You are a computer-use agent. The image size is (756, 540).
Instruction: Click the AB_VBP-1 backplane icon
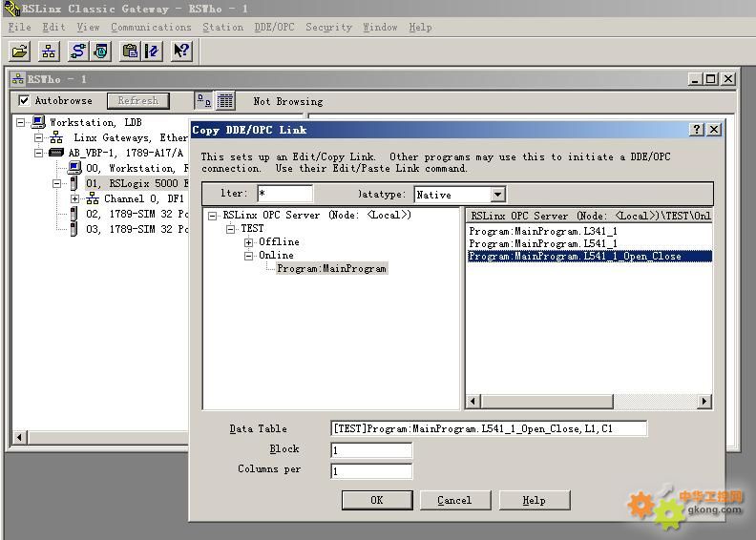[56, 153]
